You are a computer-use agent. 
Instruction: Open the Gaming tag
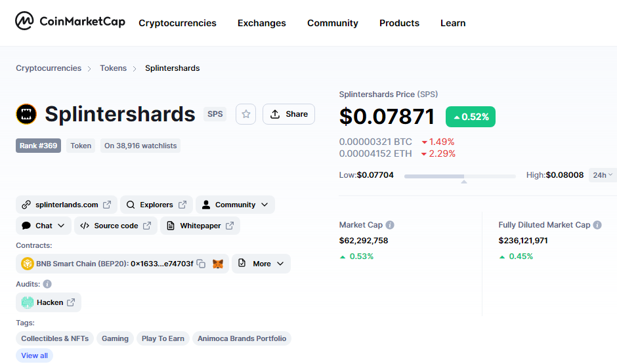115,338
